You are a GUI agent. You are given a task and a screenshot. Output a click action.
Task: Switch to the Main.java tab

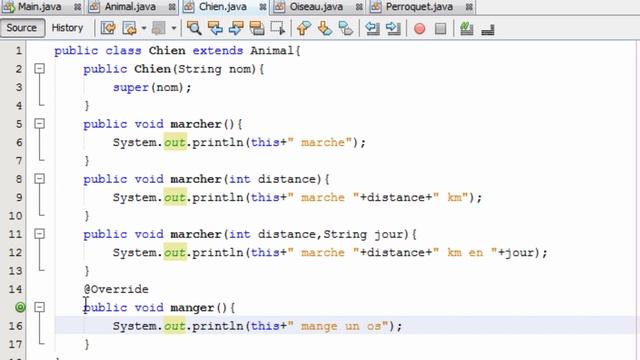coord(40,7)
